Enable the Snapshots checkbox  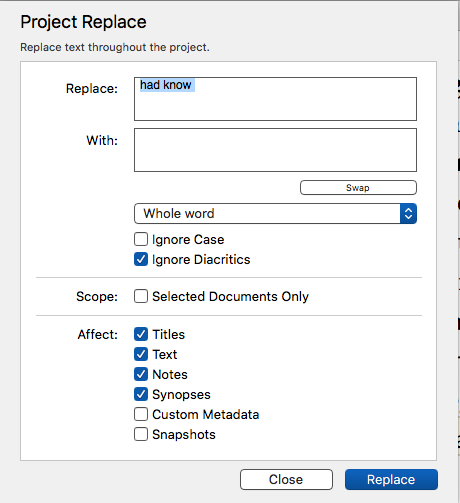[141, 434]
